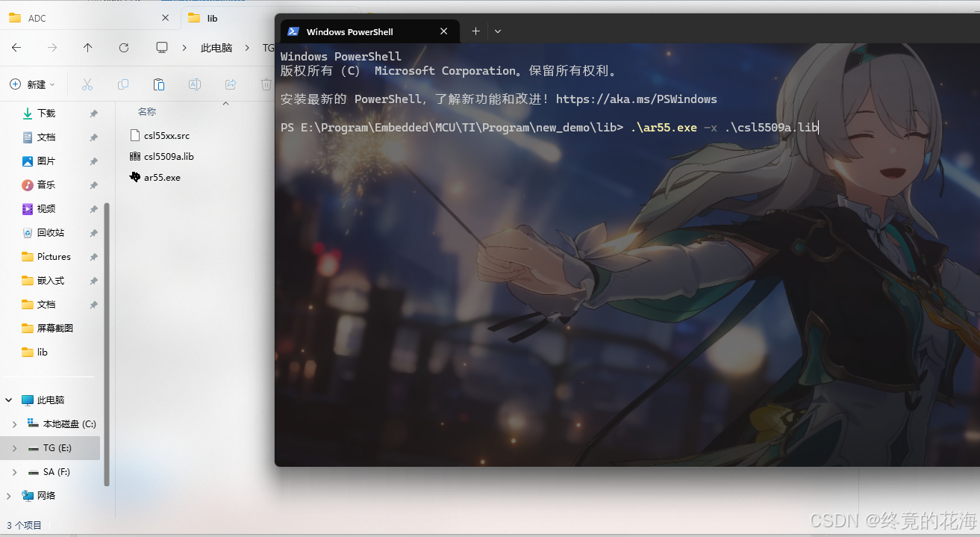Expand the TG (E:) tree node
Image resolution: width=980 pixels, height=537 pixels.
pyautogui.click(x=14, y=448)
